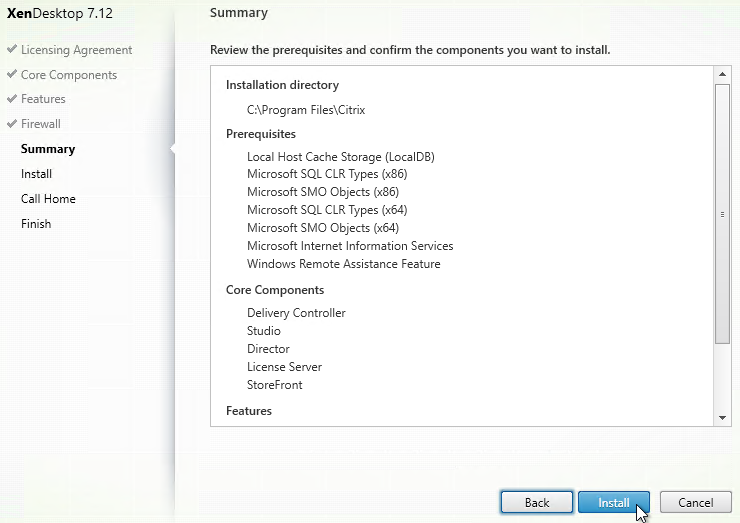Click Microsoft SMO Objects (x86)
740x523 pixels.
pyautogui.click(x=323, y=192)
